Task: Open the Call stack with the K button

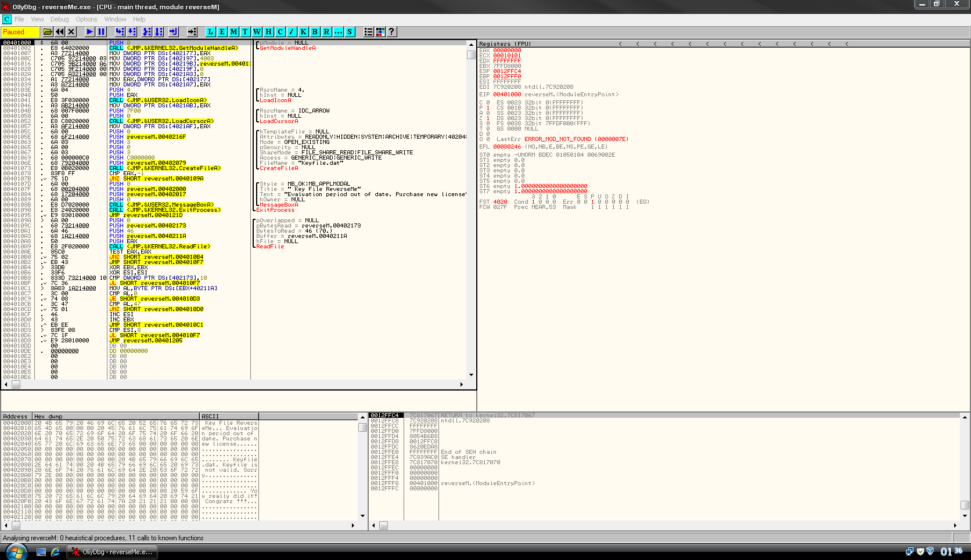Action: 303,32
